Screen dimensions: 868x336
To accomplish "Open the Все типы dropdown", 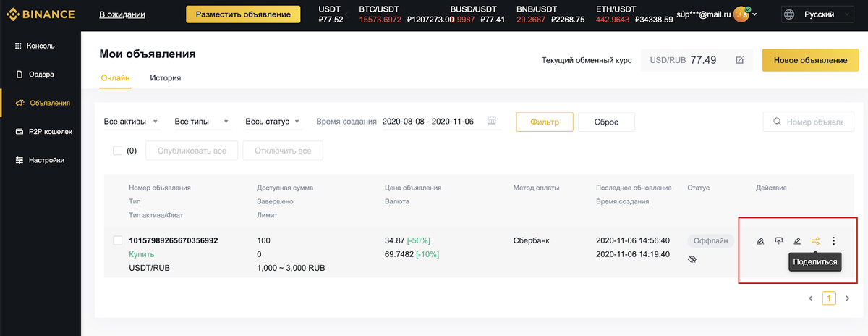I will coord(202,122).
